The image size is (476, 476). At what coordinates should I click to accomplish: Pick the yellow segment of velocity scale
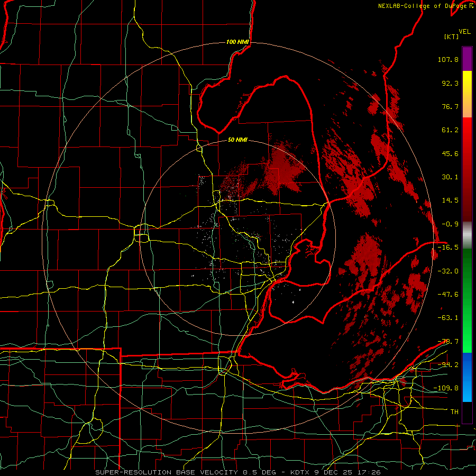click(467, 82)
